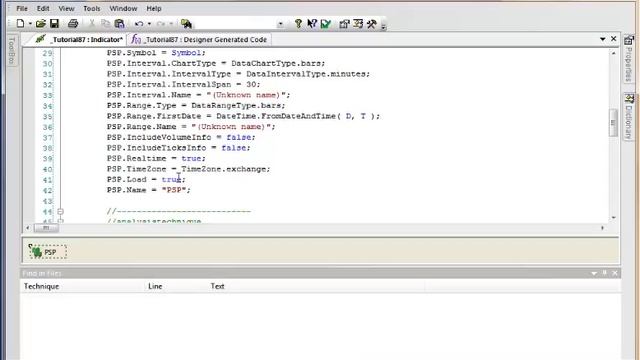The width and height of the screenshot is (640, 360).
Task: Print using the printer icon
Action: click(x=73, y=24)
